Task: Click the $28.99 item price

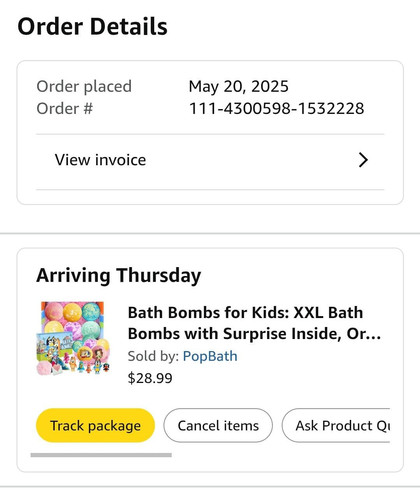Action: (x=150, y=378)
